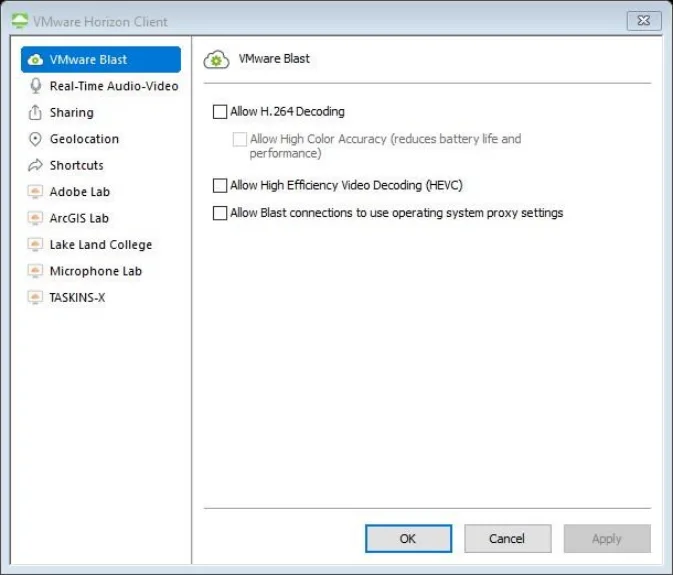This screenshot has height=575, width=673.
Task: Click the Sharing upload icon
Action: coord(35,112)
